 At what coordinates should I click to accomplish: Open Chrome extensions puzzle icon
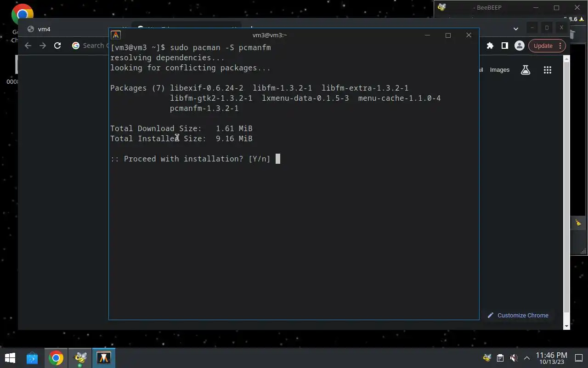(x=490, y=46)
